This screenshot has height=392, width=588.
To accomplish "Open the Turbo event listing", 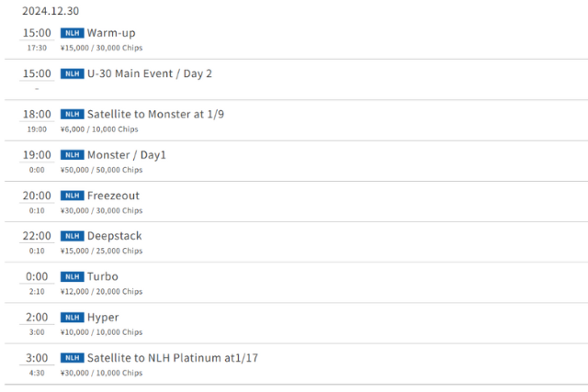I will pos(103,276).
